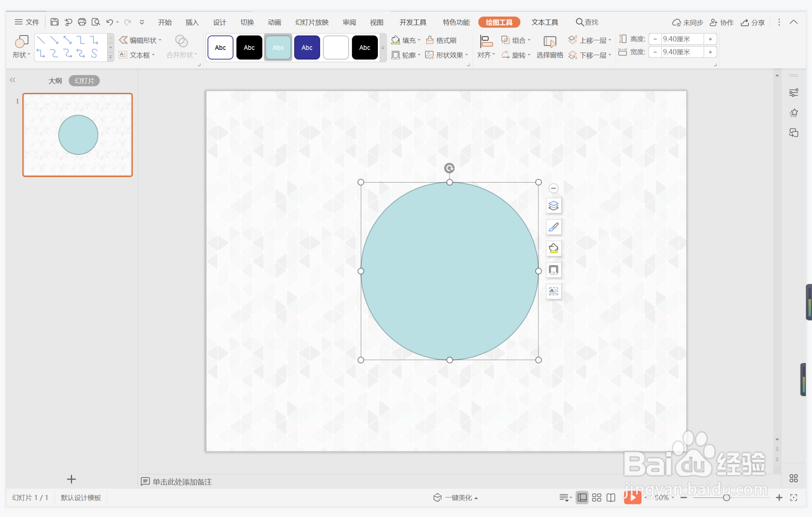This screenshot has height=517, width=812.
Task: Click the Print icon in quick toolbar
Action: [x=82, y=22]
